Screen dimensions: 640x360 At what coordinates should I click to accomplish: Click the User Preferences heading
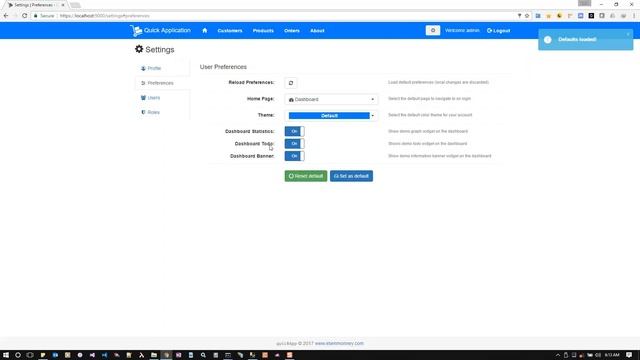tap(223, 67)
